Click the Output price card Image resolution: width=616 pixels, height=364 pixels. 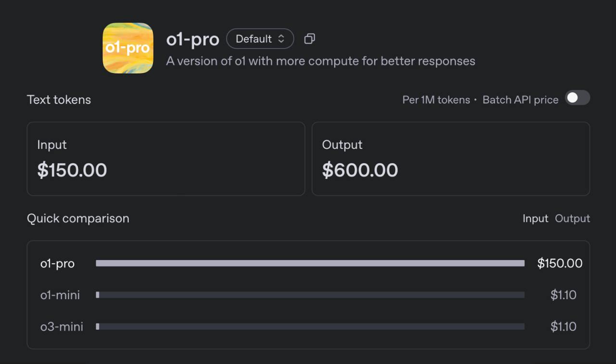tap(450, 159)
